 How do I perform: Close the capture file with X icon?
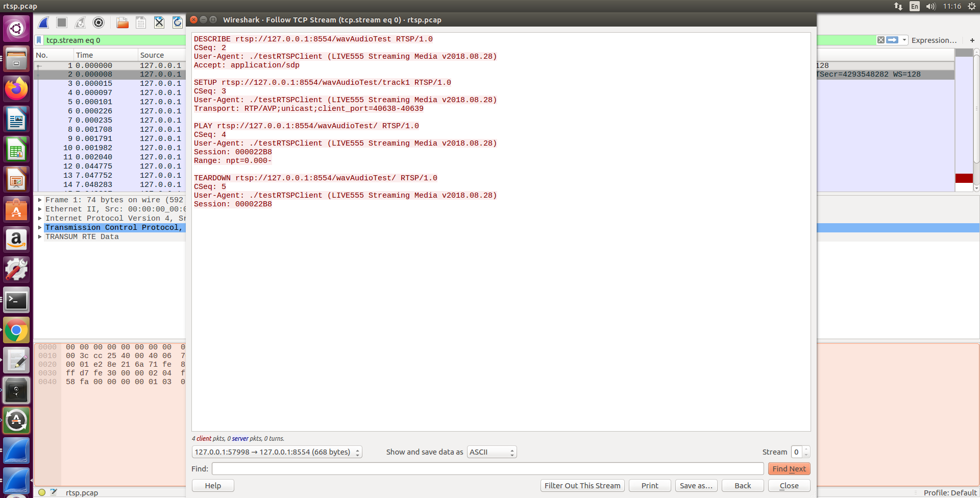tap(159, 22)
